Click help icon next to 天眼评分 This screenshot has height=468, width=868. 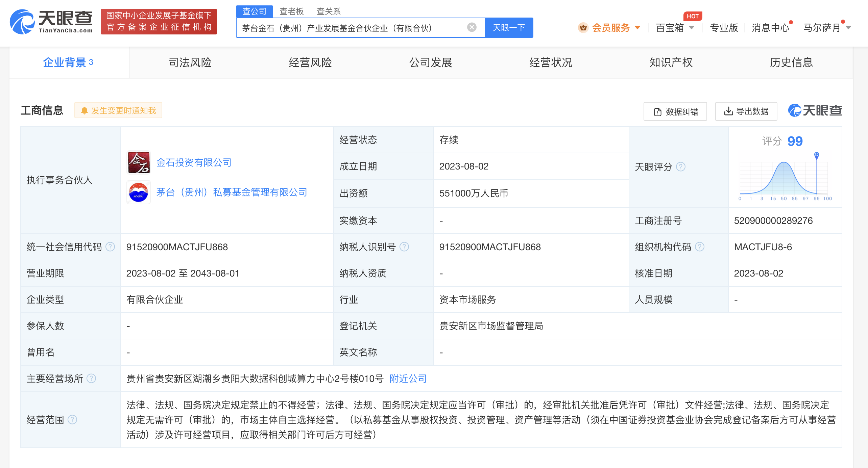point(680,166)
